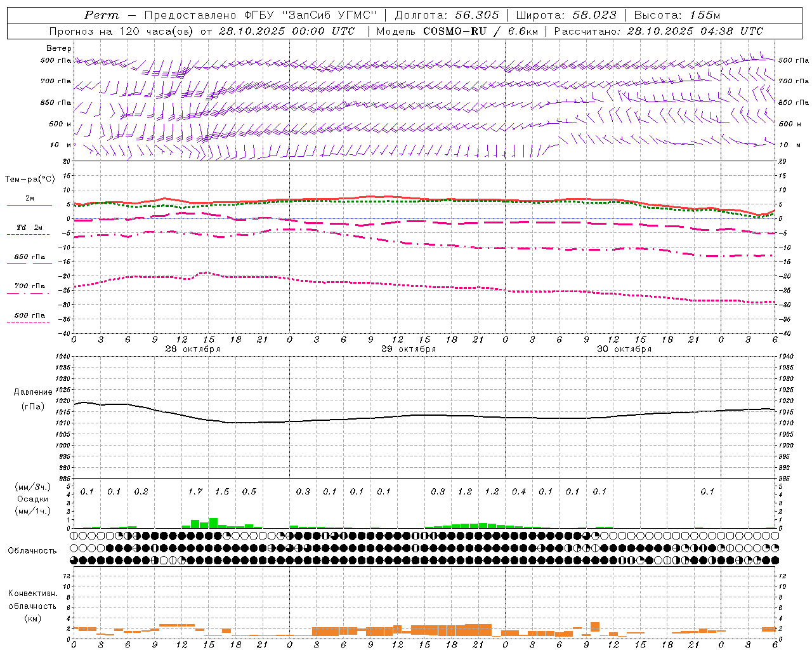Click the blue dashed legend line under "Td 2м"
Image resolution: width=812 pixels, height=650 pixels.
pos(29,234)
